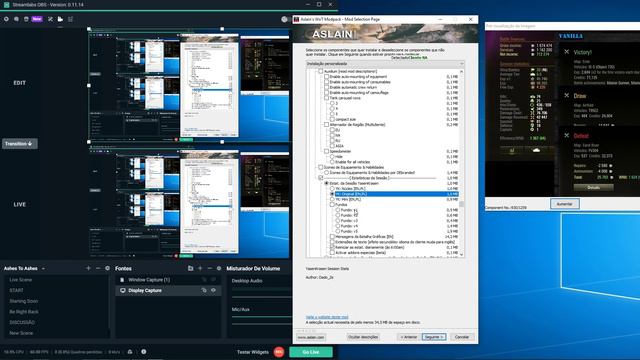The image size is (640, 360).
Task: Open the studio mode icon in Streamlabs toolbar
Action: [70, 19]
